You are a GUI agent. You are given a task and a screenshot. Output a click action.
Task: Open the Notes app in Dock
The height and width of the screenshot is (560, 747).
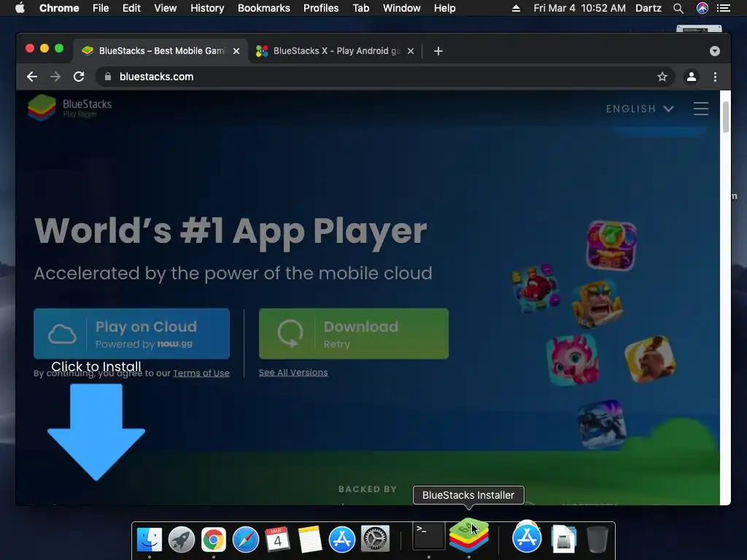(x=309, y=539)
